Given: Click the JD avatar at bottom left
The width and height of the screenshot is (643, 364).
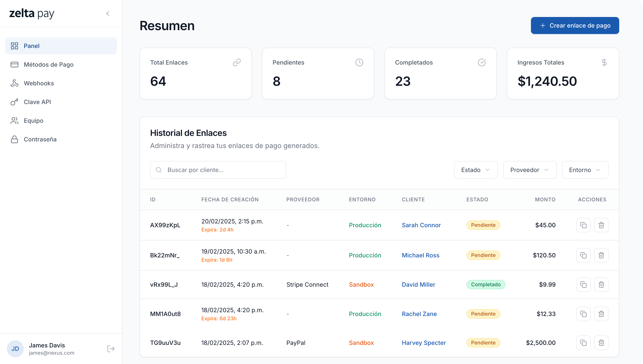Looking at the screenshot, I should pos(15,348).
